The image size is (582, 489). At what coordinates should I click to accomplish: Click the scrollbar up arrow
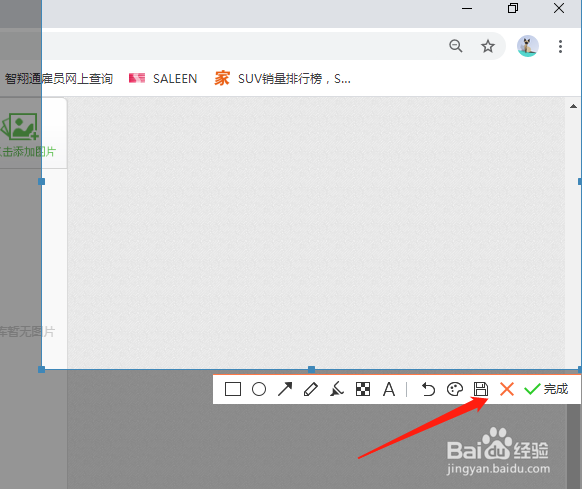point(573,106)
